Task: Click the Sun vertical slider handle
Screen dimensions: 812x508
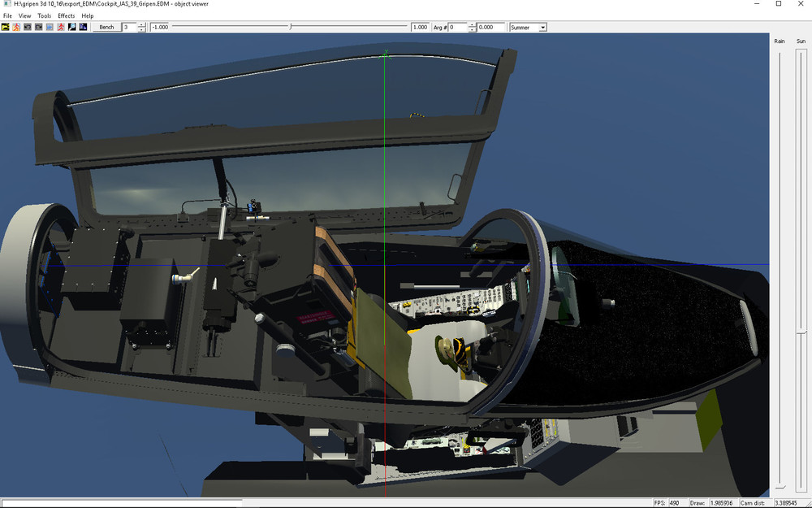Action: point(801,331)
